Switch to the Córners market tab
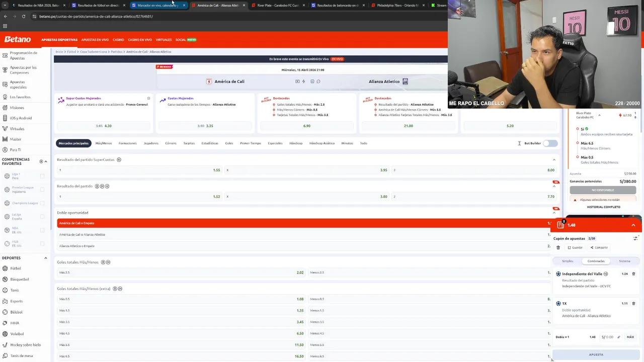644x362 pixels. 171,143
